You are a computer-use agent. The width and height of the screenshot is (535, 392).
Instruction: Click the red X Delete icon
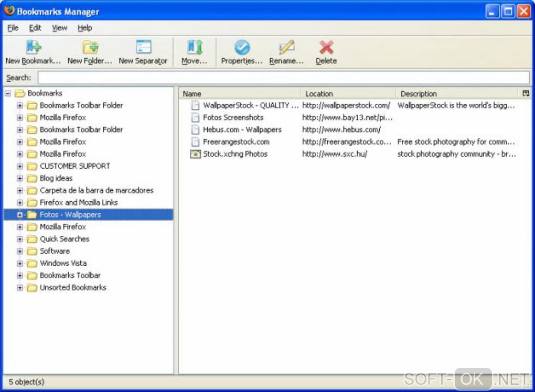point(326,47)
